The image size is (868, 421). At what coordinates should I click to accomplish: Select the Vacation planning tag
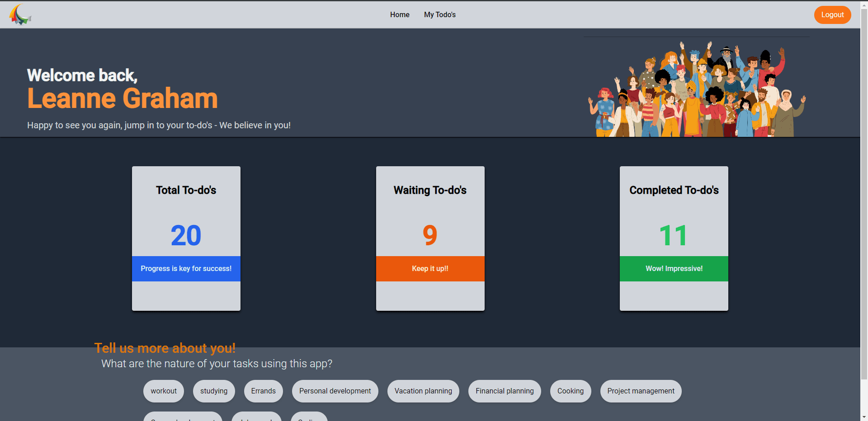(423, 391)
